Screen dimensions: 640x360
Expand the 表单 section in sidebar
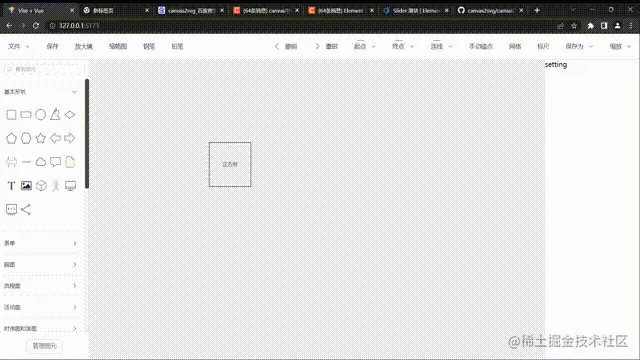(40, 243)
